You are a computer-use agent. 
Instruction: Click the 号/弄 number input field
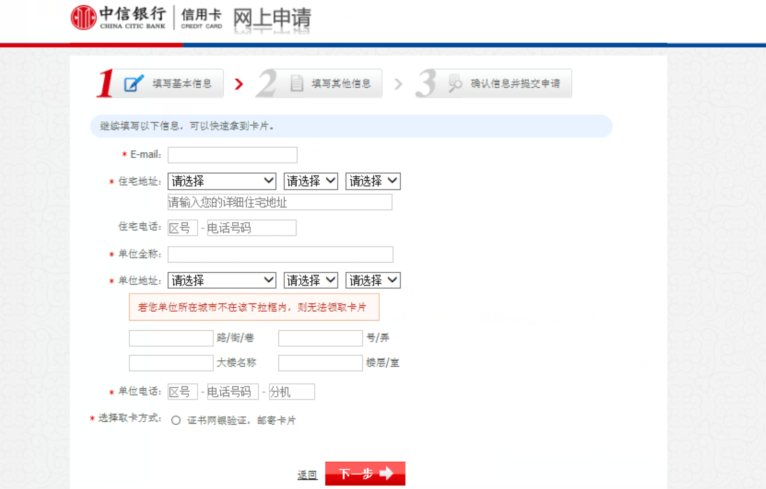tap(320, 338)
